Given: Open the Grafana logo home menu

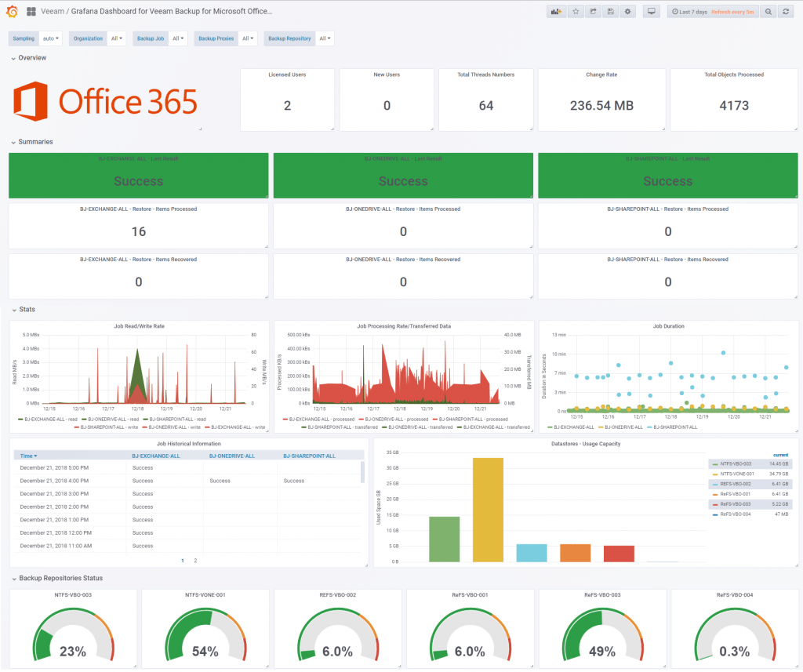Looking at the screenshot, I should [13, 11].
